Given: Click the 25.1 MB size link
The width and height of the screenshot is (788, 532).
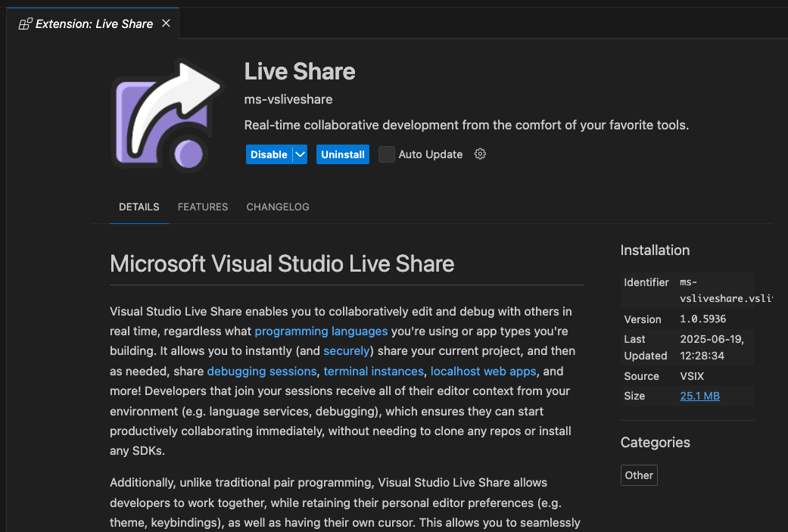Looking at the screenshot, I should pyautogui.click(x=699, y=396).
